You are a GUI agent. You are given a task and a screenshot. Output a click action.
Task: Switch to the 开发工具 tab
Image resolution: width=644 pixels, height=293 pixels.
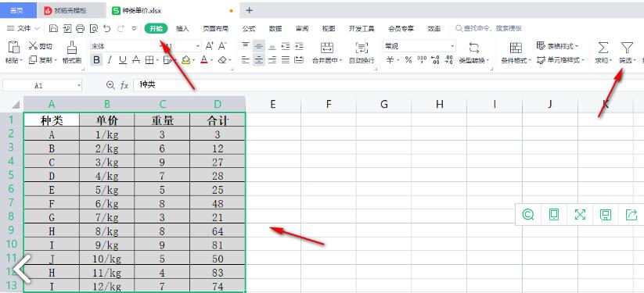point(362,28)
